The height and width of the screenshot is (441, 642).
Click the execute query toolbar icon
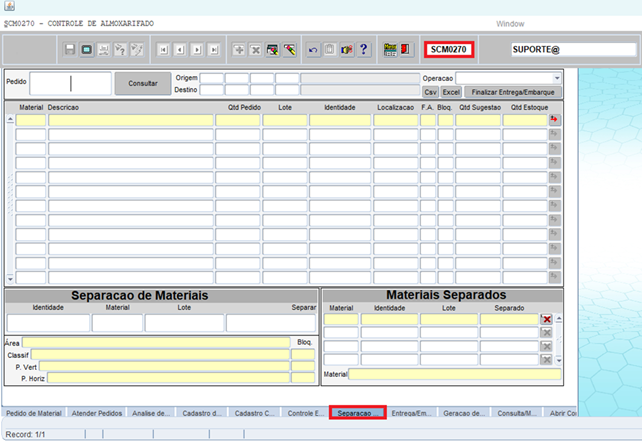pos(137,50)
